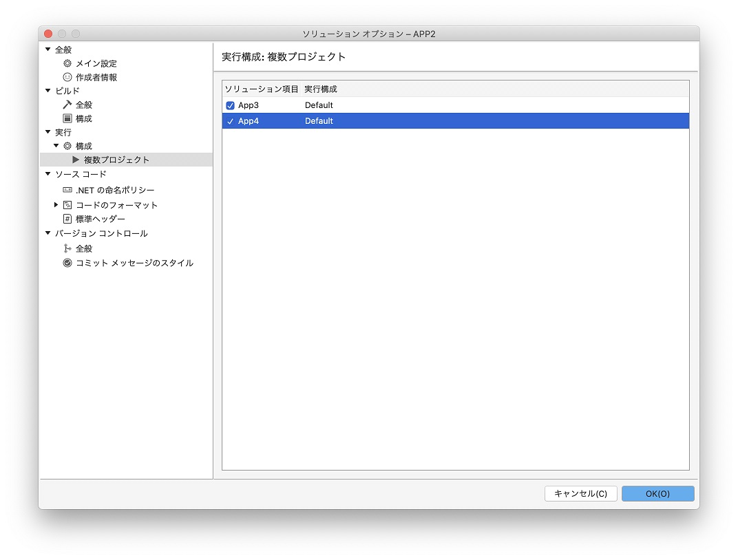Click the ソリューション項目 column header
738x560 pixels.
coord(262,89)
